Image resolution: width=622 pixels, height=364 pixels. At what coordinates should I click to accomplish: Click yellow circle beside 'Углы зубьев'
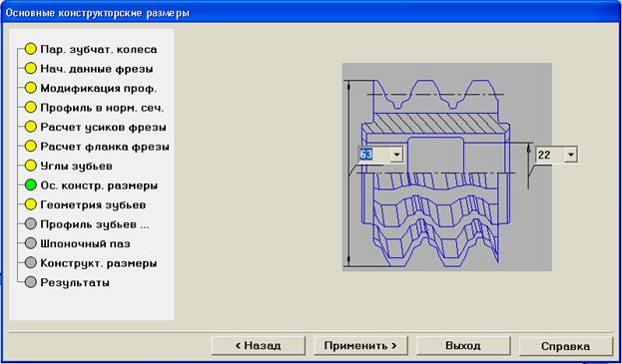point(31,166)
